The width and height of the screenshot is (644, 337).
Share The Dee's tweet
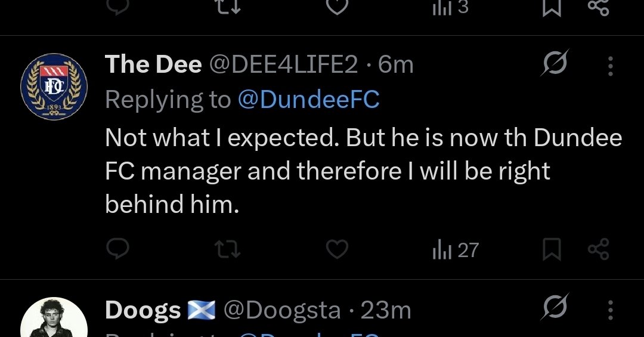598,249
